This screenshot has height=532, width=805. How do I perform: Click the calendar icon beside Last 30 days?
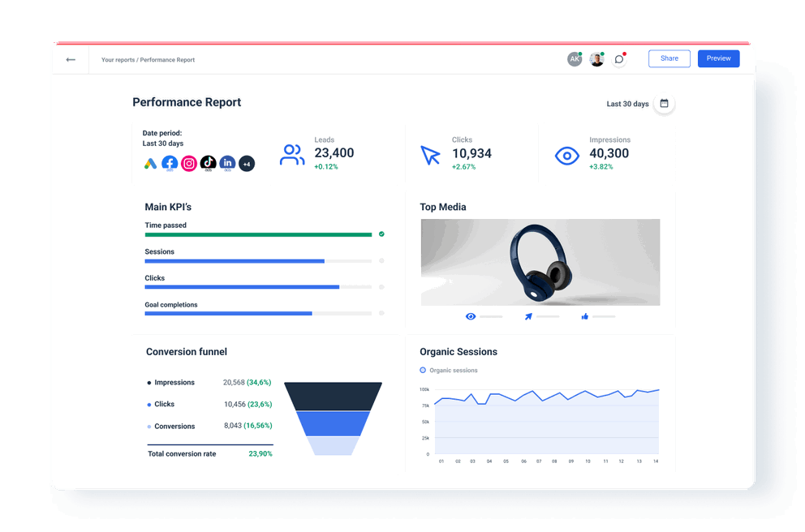[x=664, y=104]
